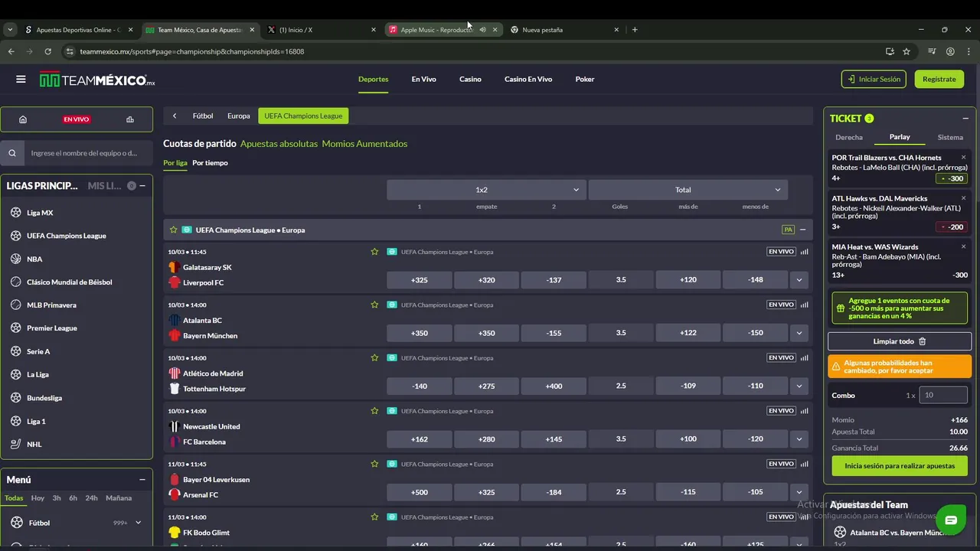This screenshot has width=980, height=551.
Task: Edit the Combo stake amount field
Action: 943,395
